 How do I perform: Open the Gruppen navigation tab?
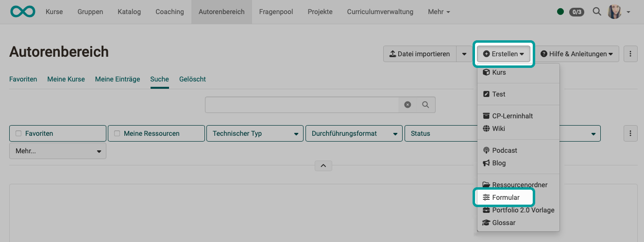click(x=90, y=12)
